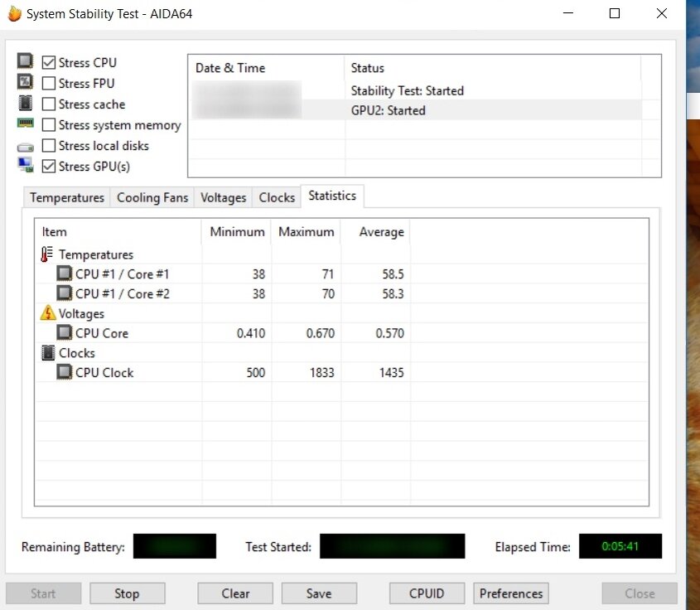Click the cache chip icon beside Stress cache
The image size is (700, 610).
(x=26, y=103)
